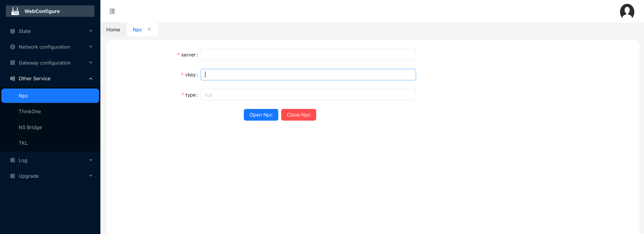Close the Npc tab

pos(149,29)
